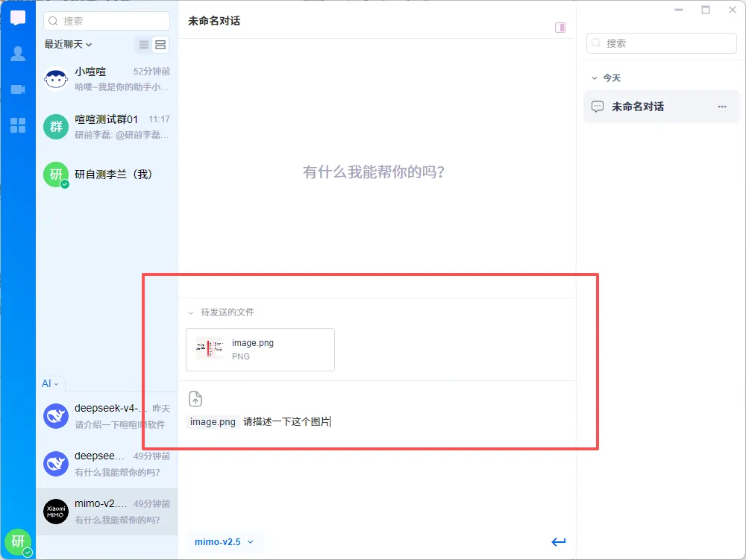Open the video meeting icon in sidebar
The image size is (746, 560).
tap(18, 89)
